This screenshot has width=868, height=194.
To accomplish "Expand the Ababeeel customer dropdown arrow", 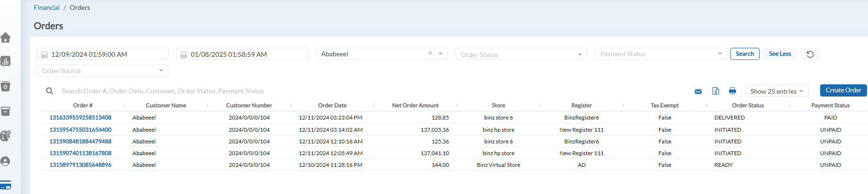I will click(x=441, y=54).
